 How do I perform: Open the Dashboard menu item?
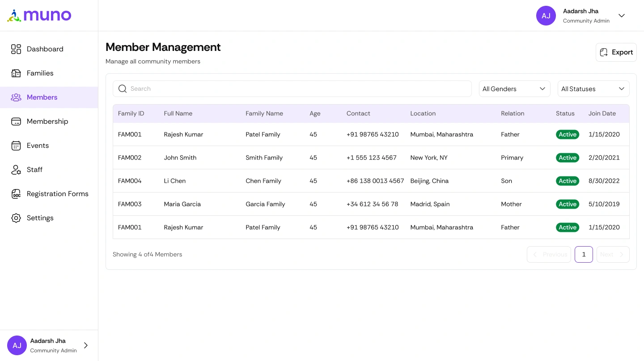[49, 49]
